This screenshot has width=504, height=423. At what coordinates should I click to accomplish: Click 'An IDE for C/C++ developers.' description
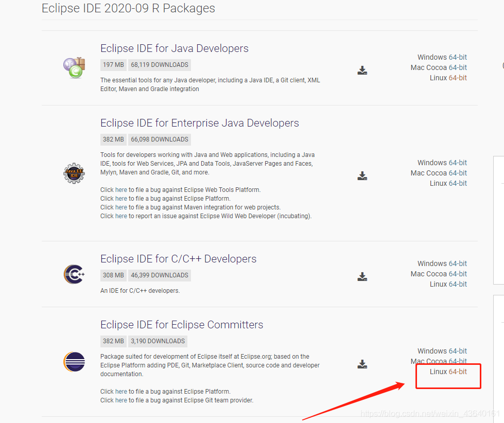[140, 291]
